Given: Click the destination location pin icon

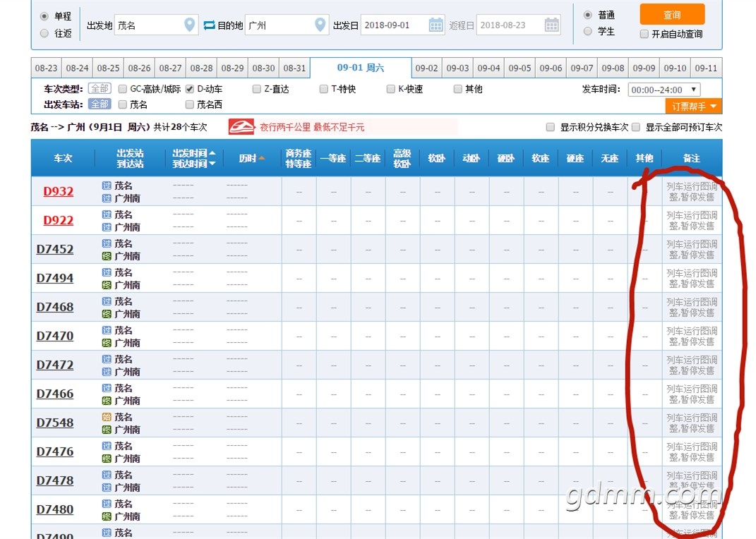Looking at the screenshot, I should click(x=320, y=25).
